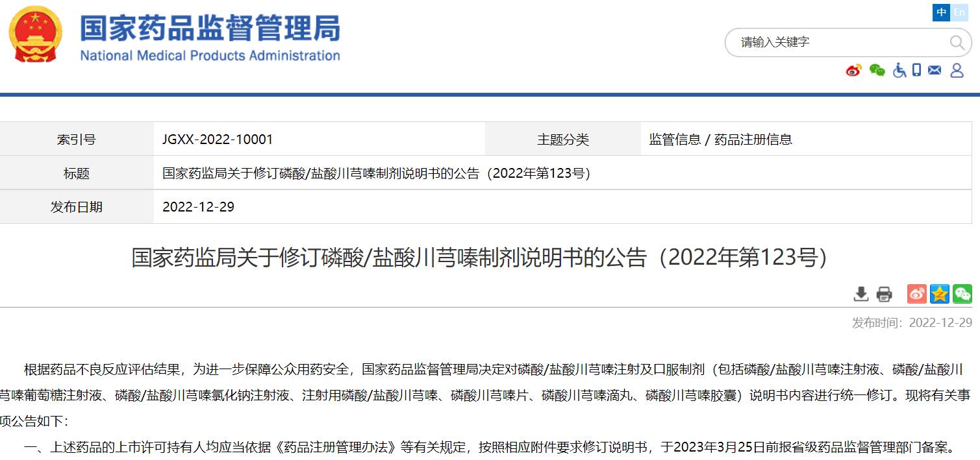Click the mobile phone version icon
Image resolution: width=980 pixels, height=460 pixels.
coord(916,70)
